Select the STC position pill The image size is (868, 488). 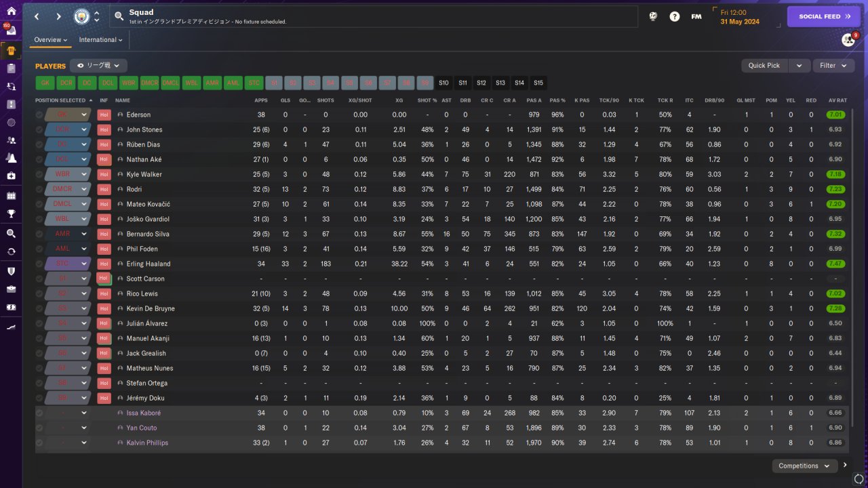tap(254, 83)
